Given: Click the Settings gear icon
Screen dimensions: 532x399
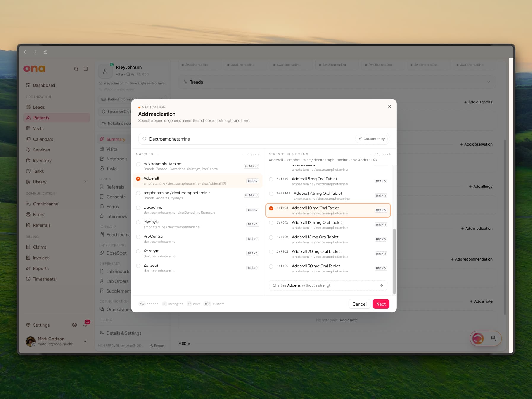Looking at the screenshot, I should [x=28, y=325].
